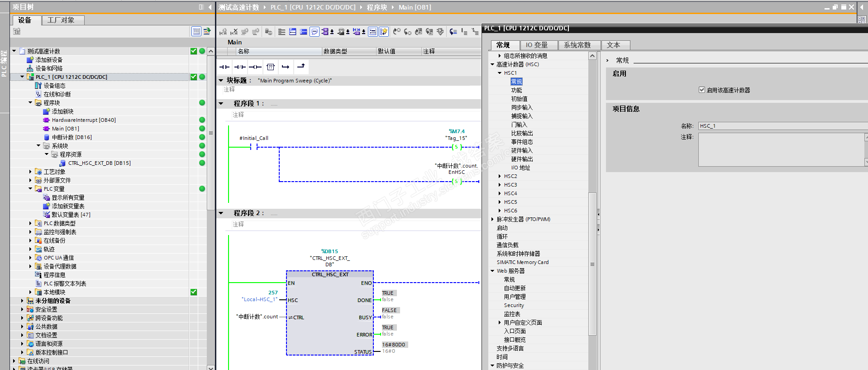Viewport: 868px width, 370px height.
Task: Open Main [OB1] block in tree
Action: point(65,129)
